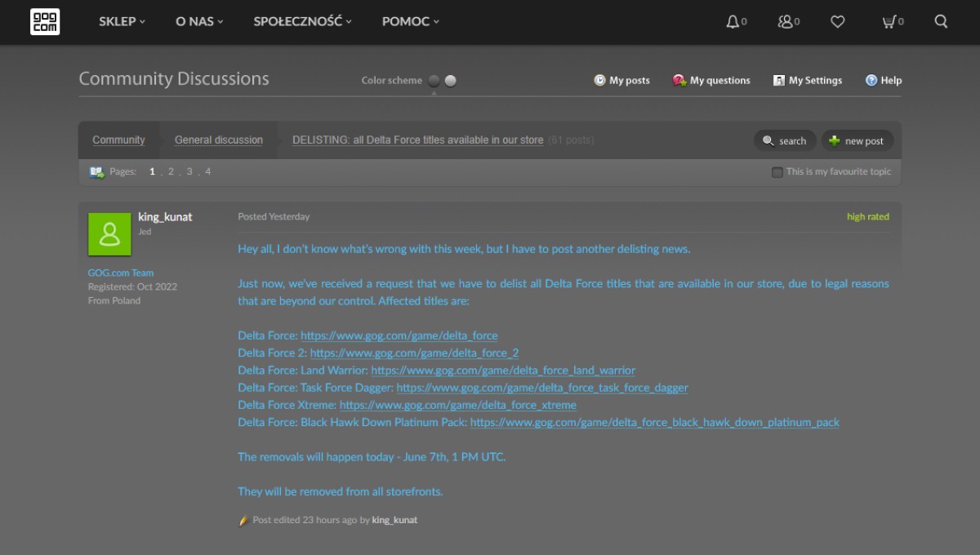
Task: Select the dark color scheme dot
Action: coord(434,81)
